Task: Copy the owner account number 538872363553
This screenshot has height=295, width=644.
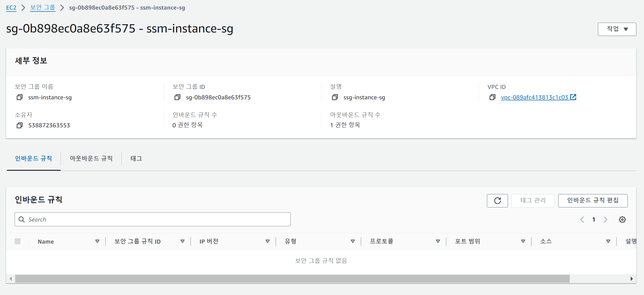Action: 19,125
